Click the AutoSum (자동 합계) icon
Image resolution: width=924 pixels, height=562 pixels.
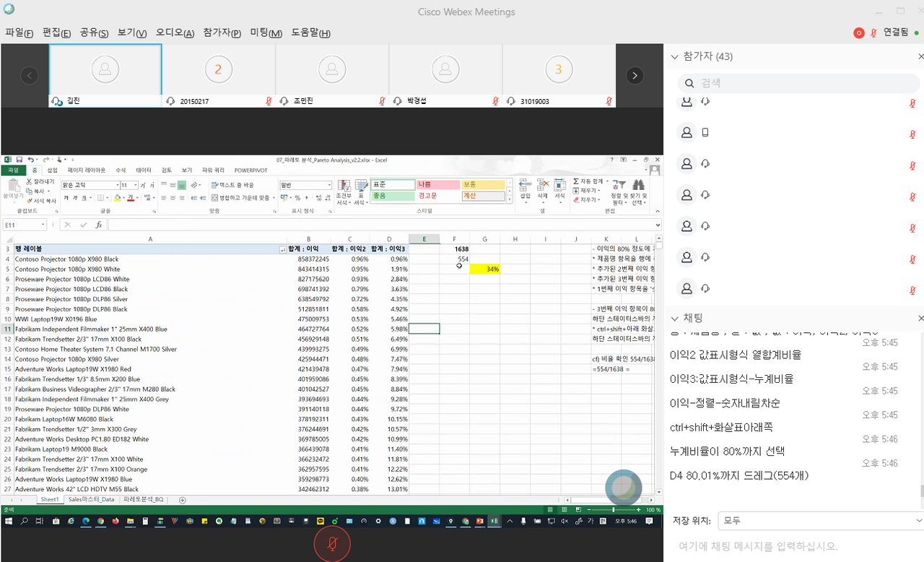(x=575, y=181)
